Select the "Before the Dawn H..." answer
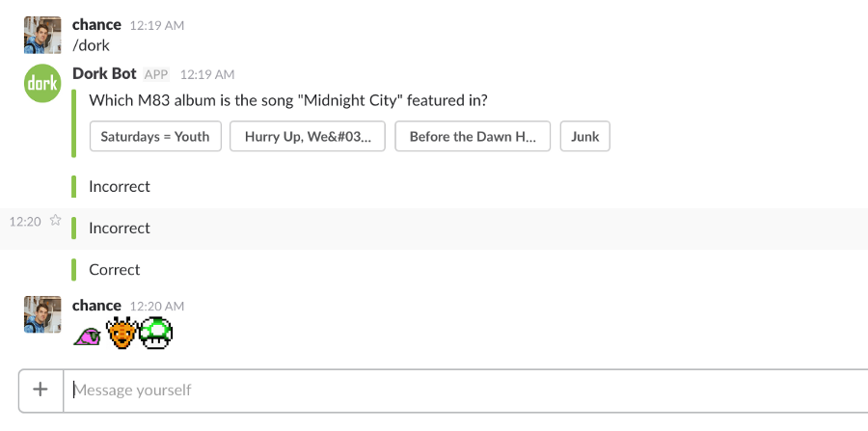Viewport: 868px width, 431px height. pos(473,136)
